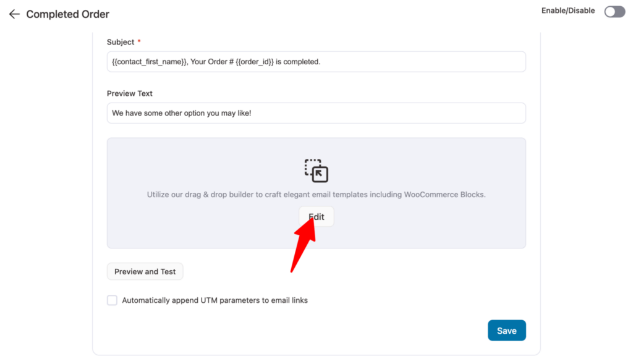Click the Subject field containing order variables

(316, 61)
